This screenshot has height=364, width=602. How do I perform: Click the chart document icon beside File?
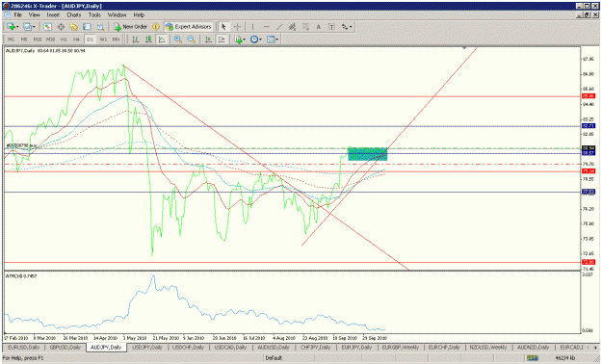coord(8,15)
